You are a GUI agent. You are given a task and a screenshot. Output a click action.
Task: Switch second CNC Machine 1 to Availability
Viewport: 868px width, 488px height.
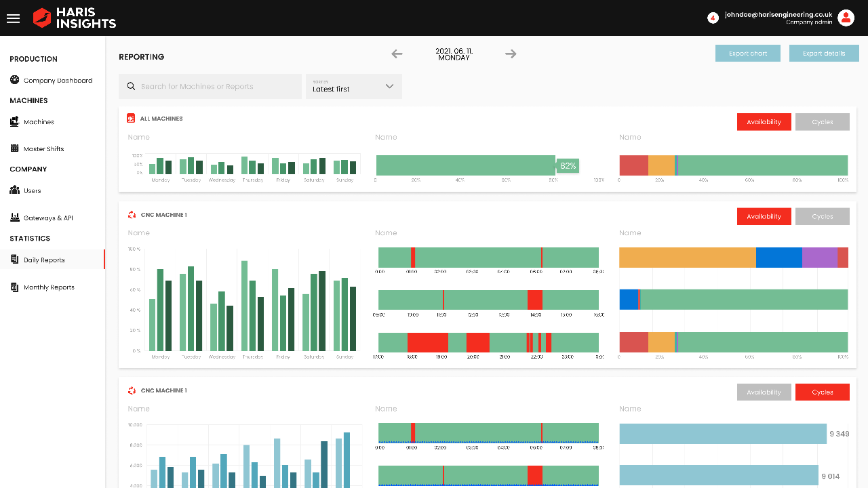tap(764, 392)
